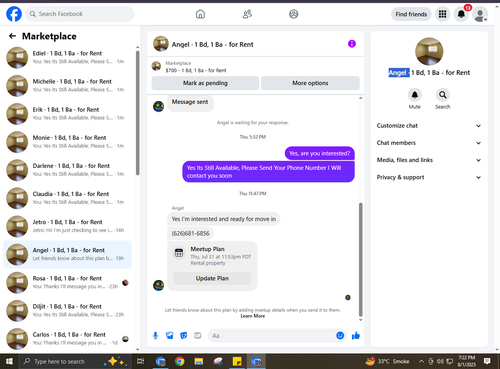Open conversation info purple icon

pos(352,44)
